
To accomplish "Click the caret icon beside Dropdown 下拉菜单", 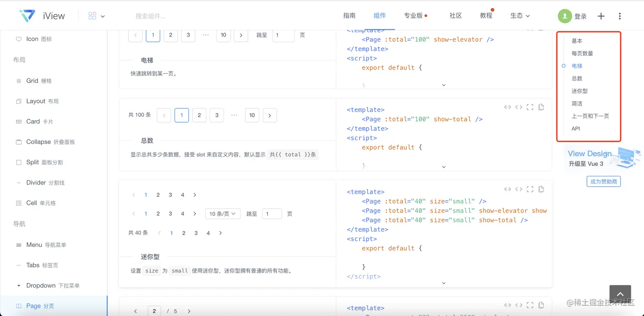I will tap(19, 286).
